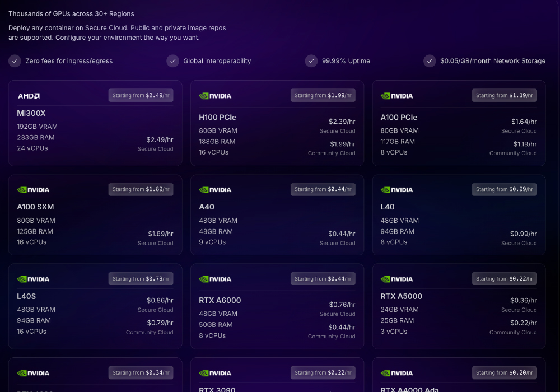The width and height of the screenshot is (560, 392).
Task: Click the NVIDIA logo on H100 PCIe card
Action: (x=215, y=96)
